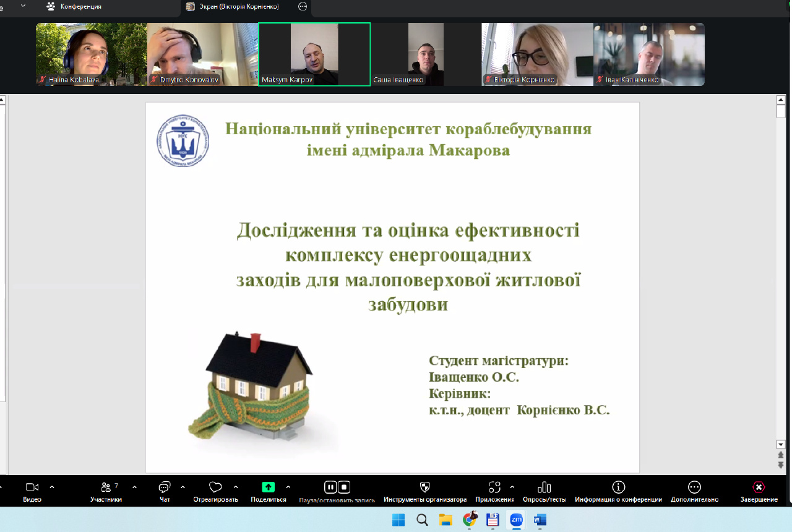The width and height of the screenshot is (792, 532).
Task: Click the red Завершение end button
Action: [x=759, y=488]
